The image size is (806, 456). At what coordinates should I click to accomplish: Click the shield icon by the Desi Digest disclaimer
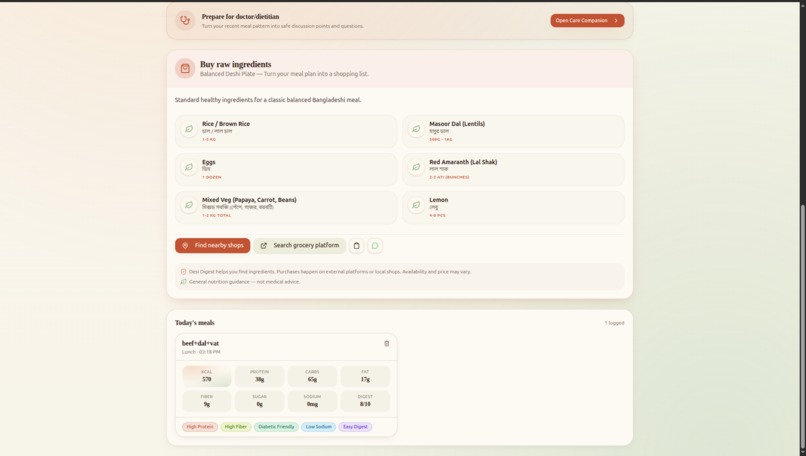tap(184, 271)
